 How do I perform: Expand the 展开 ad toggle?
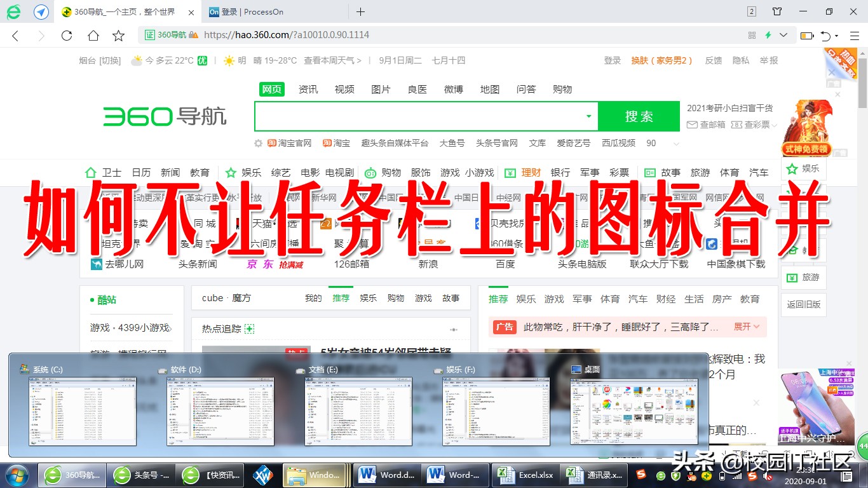pos(747,327)
